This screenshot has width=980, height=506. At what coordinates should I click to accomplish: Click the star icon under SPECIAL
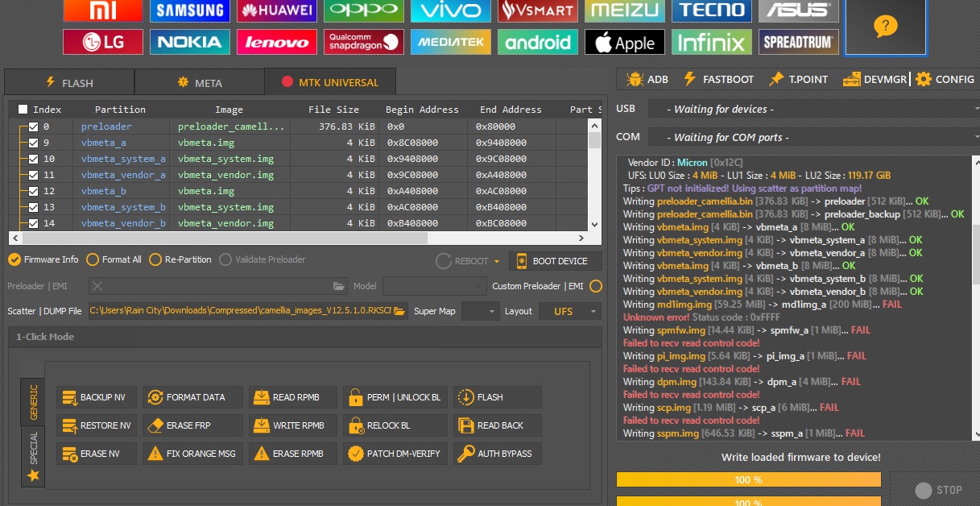point(33,475)
